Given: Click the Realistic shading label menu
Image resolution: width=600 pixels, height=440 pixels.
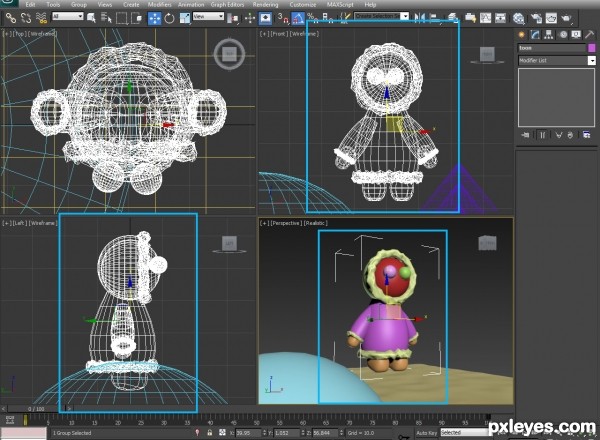Looking at the screenshot, I should [x=315, y=223].
